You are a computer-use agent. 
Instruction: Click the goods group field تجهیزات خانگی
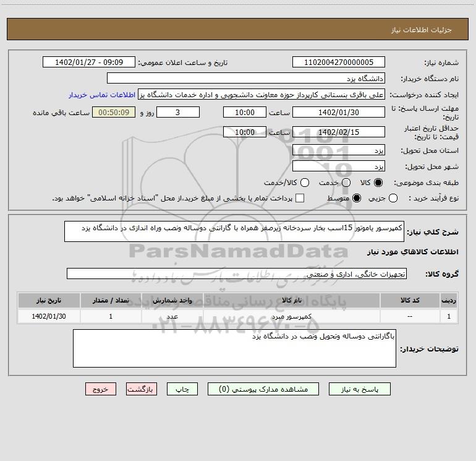point(237,274)
